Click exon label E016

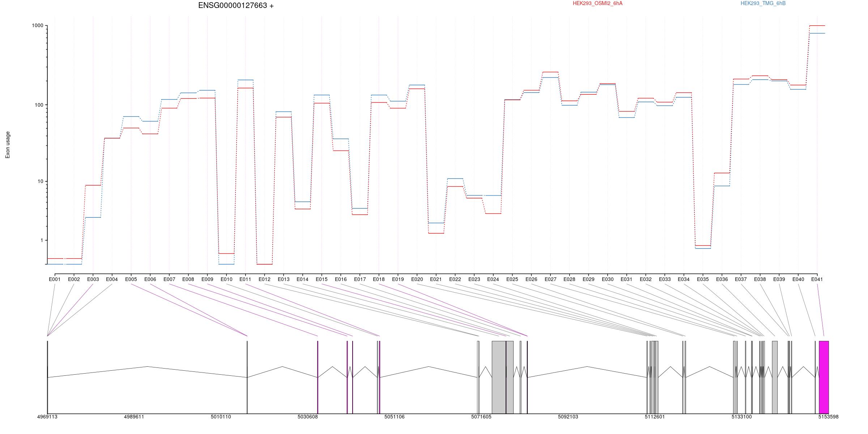click(x=341, y=279)
